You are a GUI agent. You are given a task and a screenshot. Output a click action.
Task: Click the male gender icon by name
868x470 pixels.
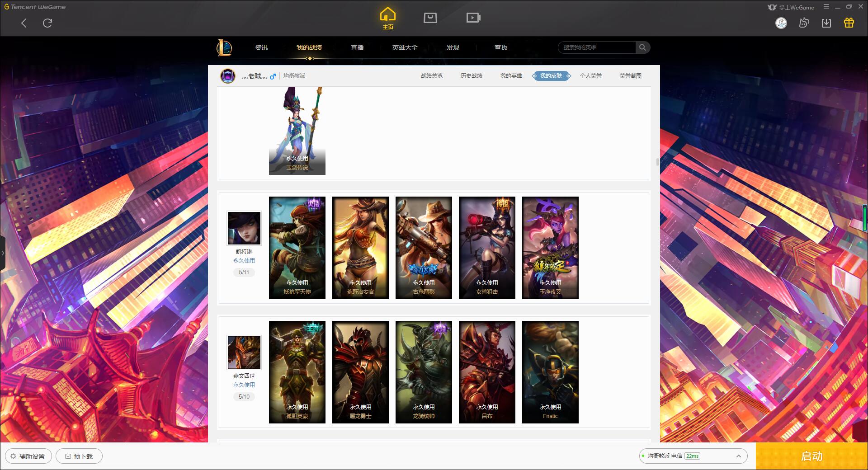click(273, 76)
